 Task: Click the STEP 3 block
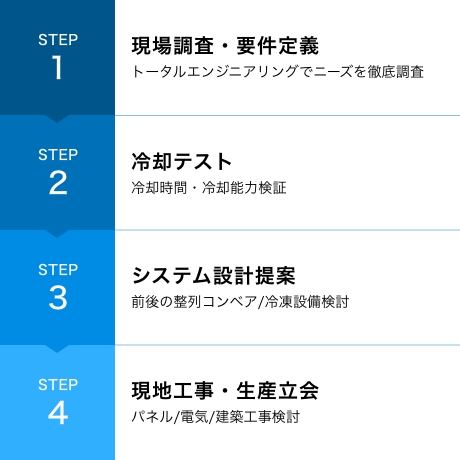click(x=57, y=287)
